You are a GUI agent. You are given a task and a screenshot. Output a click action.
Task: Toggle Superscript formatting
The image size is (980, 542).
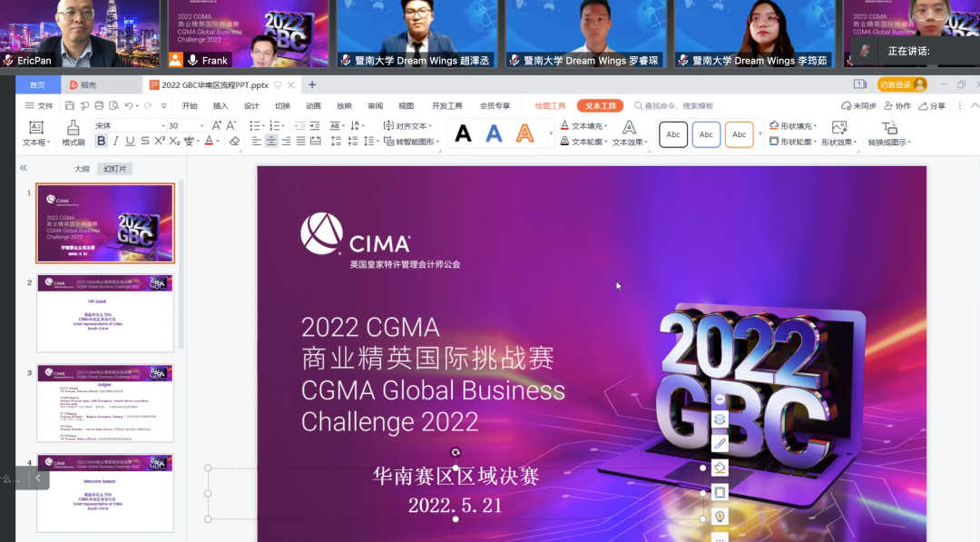160,142
